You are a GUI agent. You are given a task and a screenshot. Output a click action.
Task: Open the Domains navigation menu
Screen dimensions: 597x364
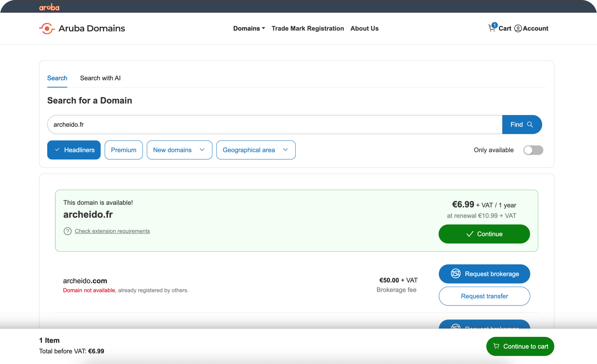pos(249,28)
